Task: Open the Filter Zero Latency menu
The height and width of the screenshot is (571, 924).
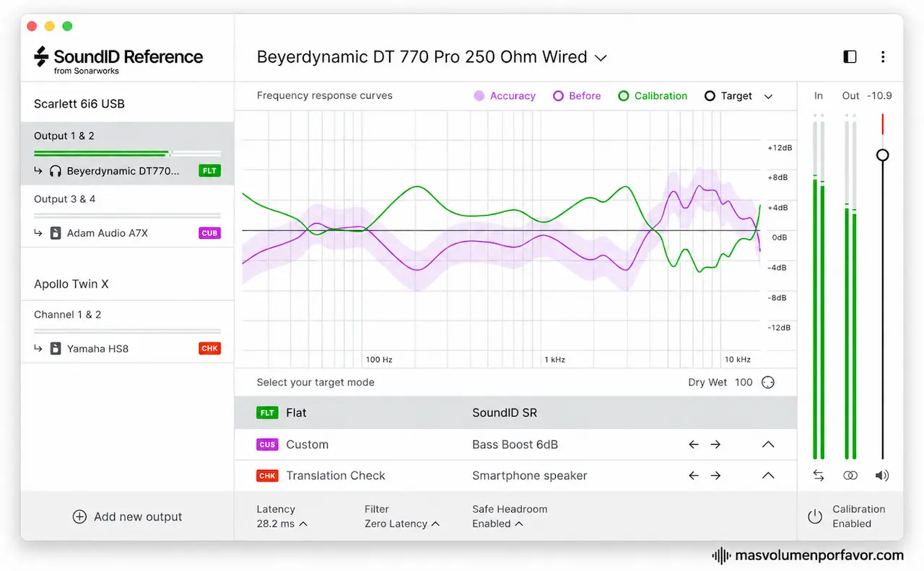Action: 402,524
